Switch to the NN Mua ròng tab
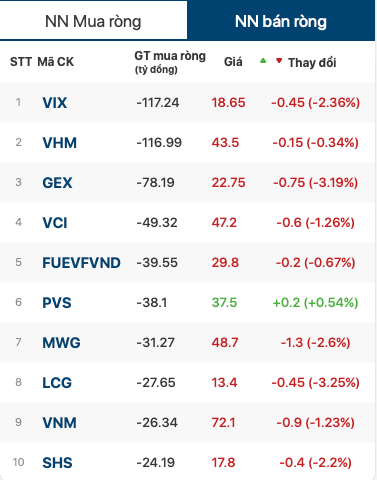This screenshot has height=480, width=377. 93,21
